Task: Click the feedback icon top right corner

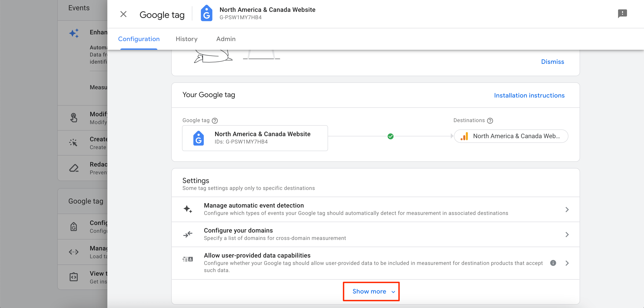Action: (x=623, y=14)
